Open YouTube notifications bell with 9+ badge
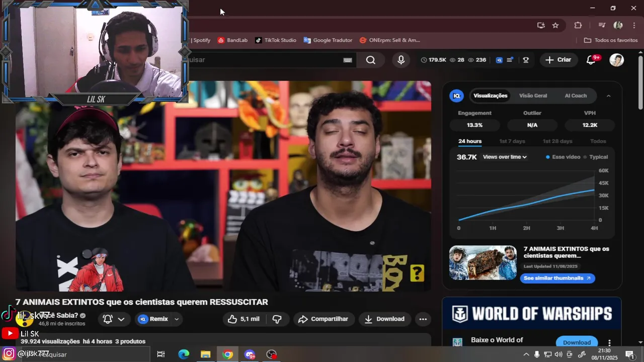Viewport: 644px width, 362px height. click(592, 60)
